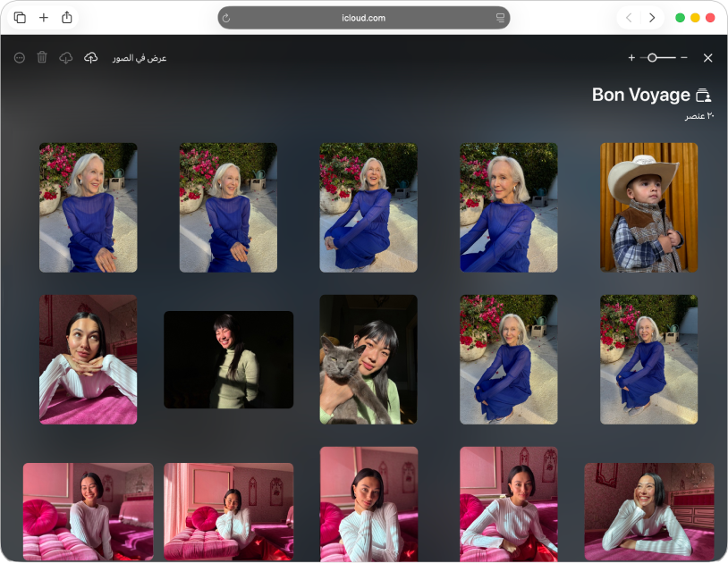Click the Safari share icon
This screenshot has width=728, height=563.
point(67,18)
